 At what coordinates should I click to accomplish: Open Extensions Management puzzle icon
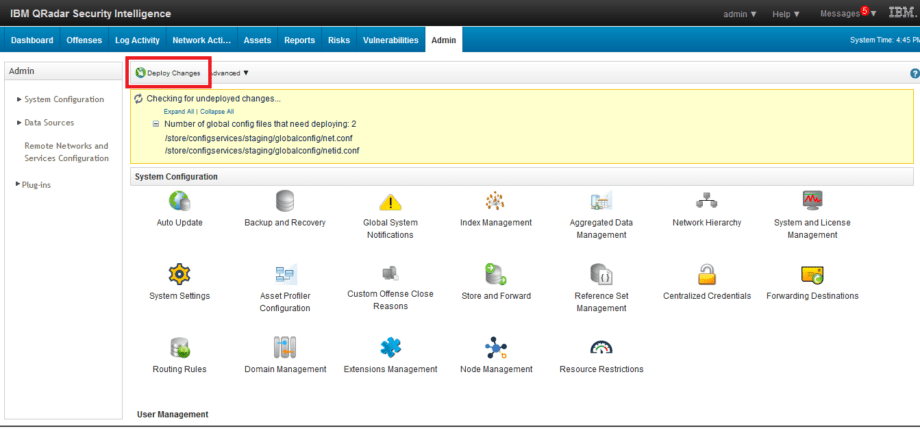[390, 347]
